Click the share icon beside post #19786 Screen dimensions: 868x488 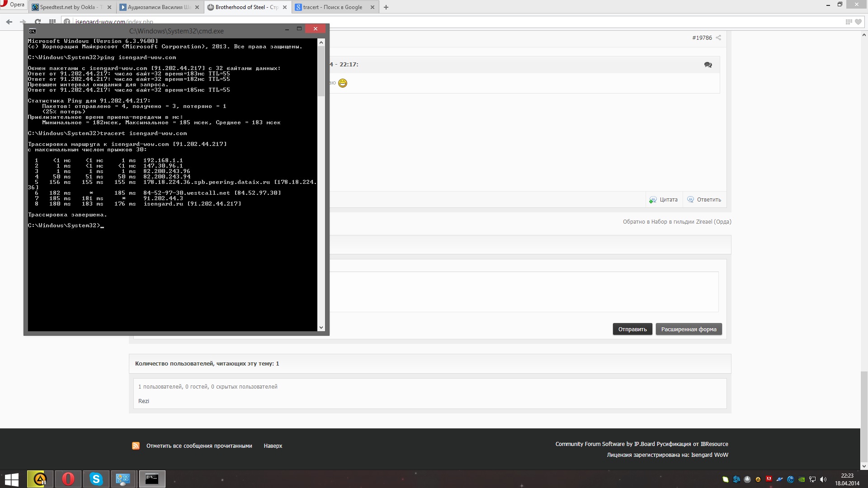point(718,38)
